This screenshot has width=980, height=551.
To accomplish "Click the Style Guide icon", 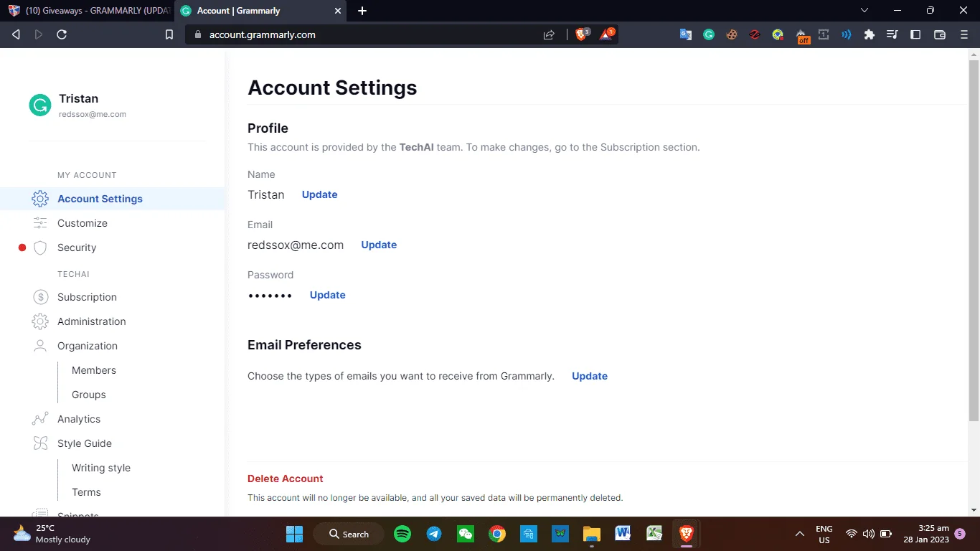I will [40, 443].
